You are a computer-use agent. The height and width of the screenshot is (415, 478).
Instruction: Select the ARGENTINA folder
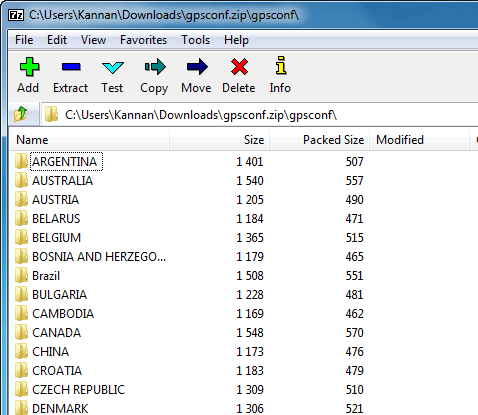[x=65, y=162]
